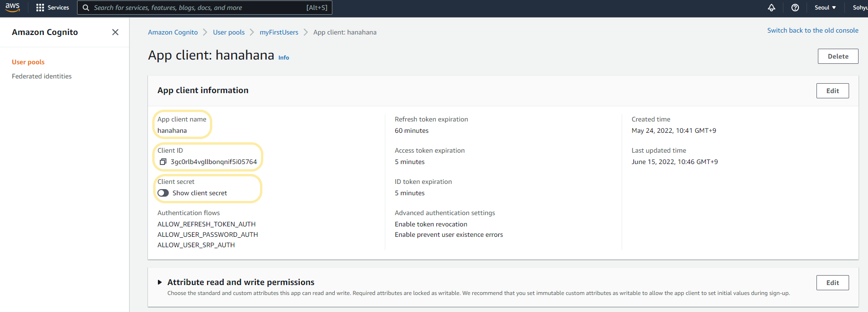
Task: Click the 5 minutes value under Access token expiration
Action: pos(409,162)
